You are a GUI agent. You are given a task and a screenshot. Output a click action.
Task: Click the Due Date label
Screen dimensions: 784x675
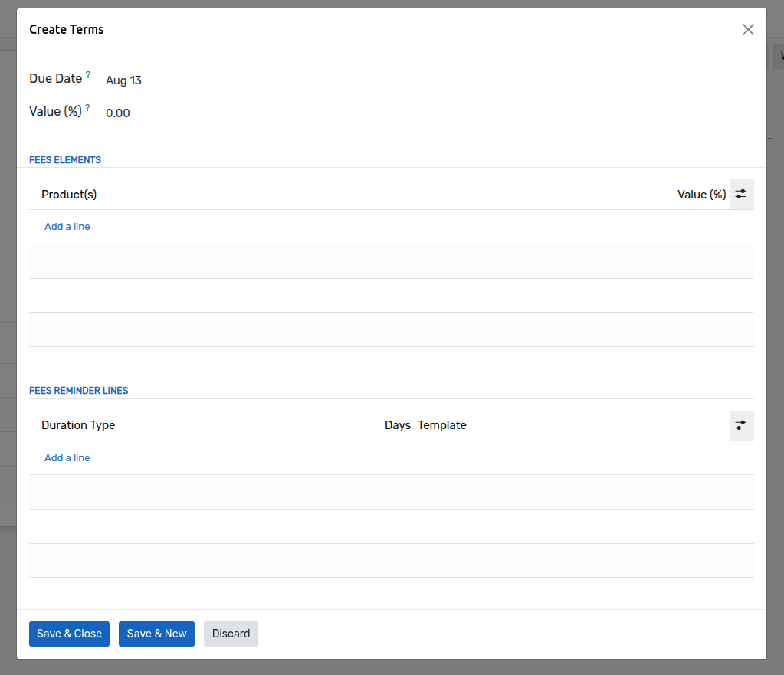[x=55, y=78]
